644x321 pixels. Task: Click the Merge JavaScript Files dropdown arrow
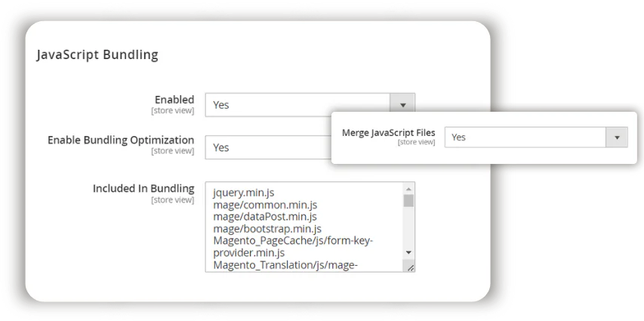coord(617,137)
